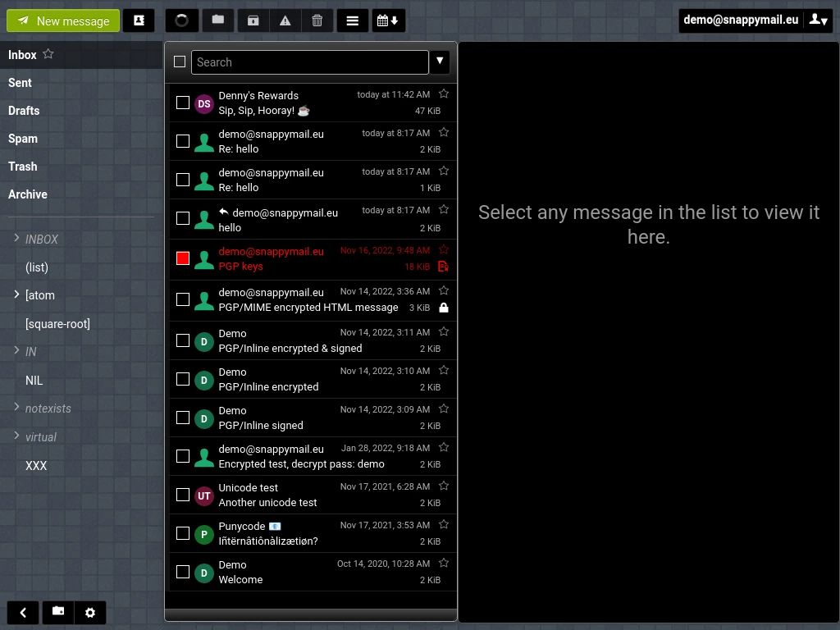
Task: Open the Contacts address book
Action: point(139,21)
